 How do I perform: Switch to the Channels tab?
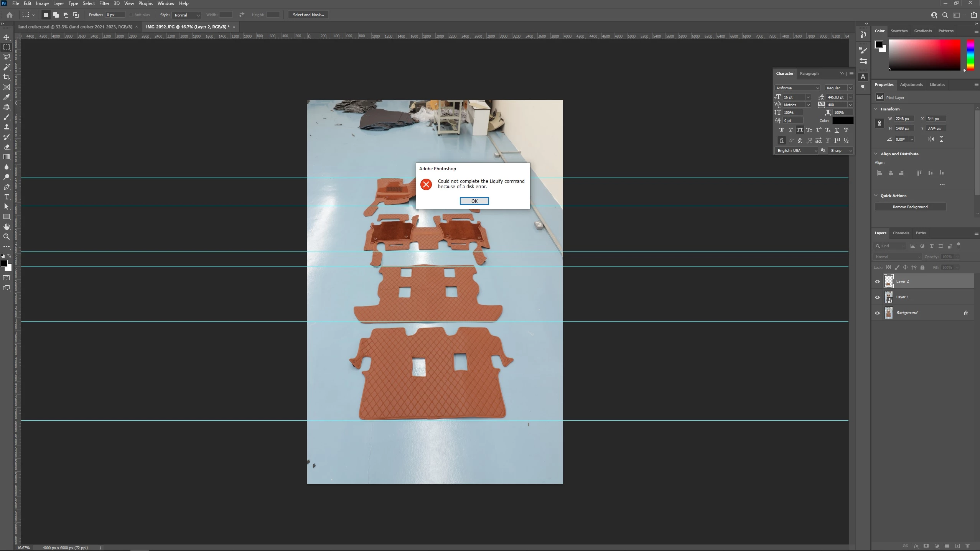tap(901, 233)
